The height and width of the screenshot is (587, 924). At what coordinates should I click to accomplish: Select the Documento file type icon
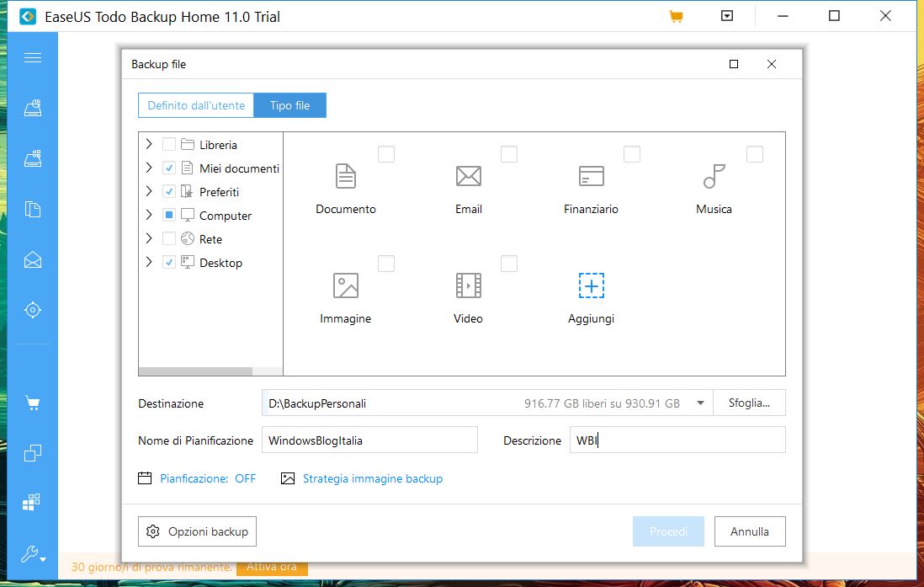pos(345,176)
